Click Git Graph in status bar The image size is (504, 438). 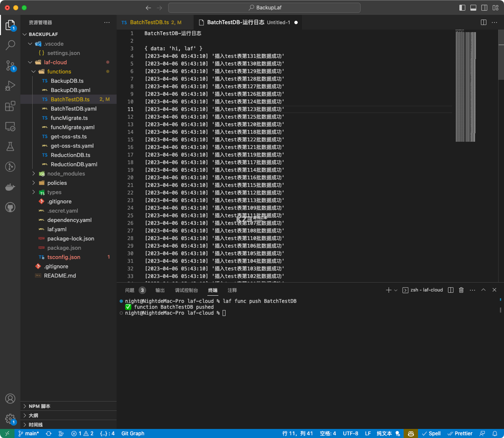tap(133, 433)
